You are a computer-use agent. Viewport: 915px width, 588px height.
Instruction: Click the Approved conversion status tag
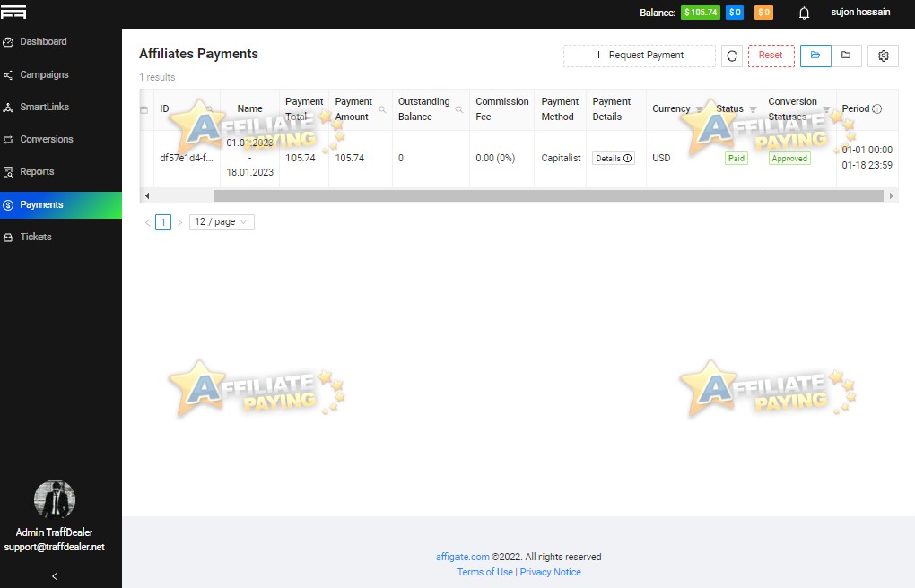click(789, 158)
